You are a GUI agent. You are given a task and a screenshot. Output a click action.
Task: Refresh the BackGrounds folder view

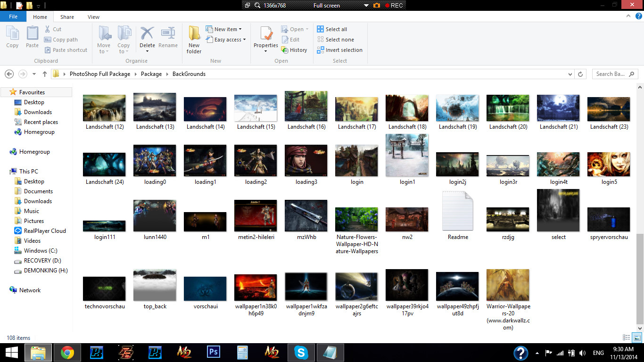(x=581, y=74)
